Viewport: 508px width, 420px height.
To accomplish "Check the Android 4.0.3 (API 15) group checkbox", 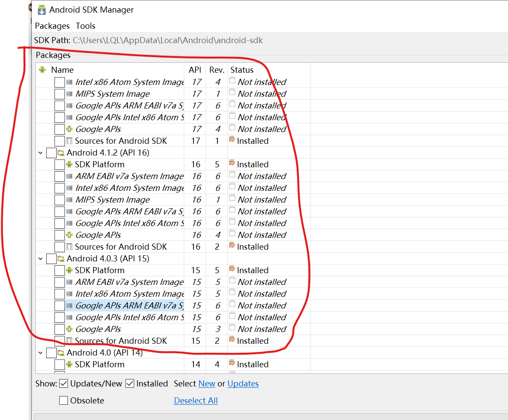I will point(51,259).
